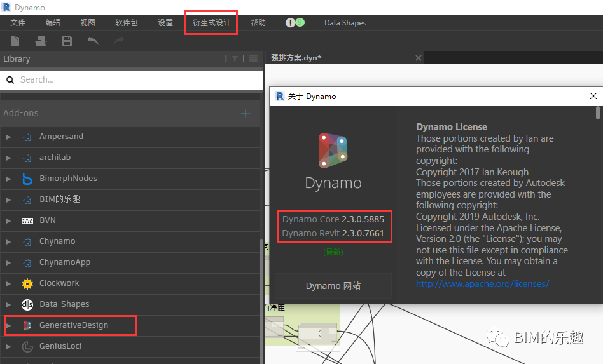Open the Data Shapes menu
The height and width of the screenshot is (364, 603).
pos(345,23)
